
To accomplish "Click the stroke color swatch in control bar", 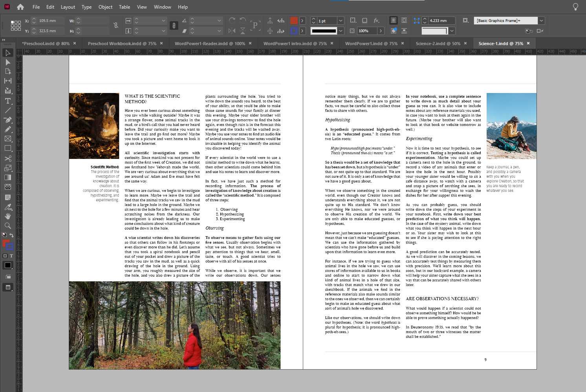I will (294, 31).
